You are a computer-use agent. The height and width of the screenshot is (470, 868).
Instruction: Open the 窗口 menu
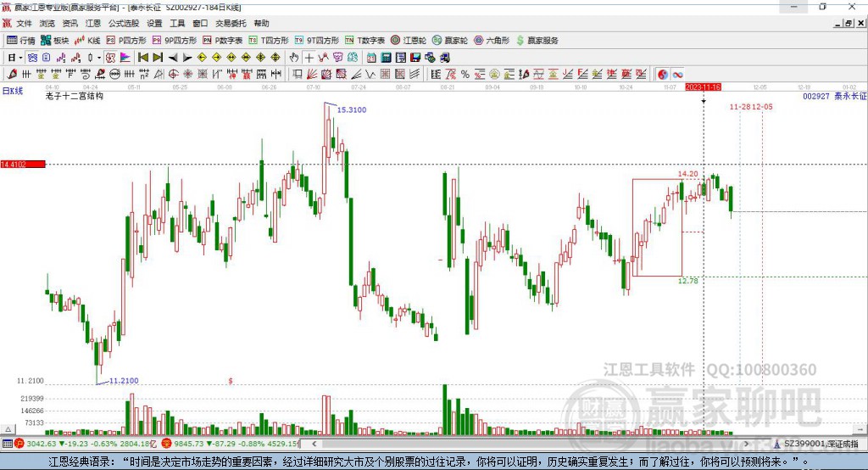pos(200,23)
